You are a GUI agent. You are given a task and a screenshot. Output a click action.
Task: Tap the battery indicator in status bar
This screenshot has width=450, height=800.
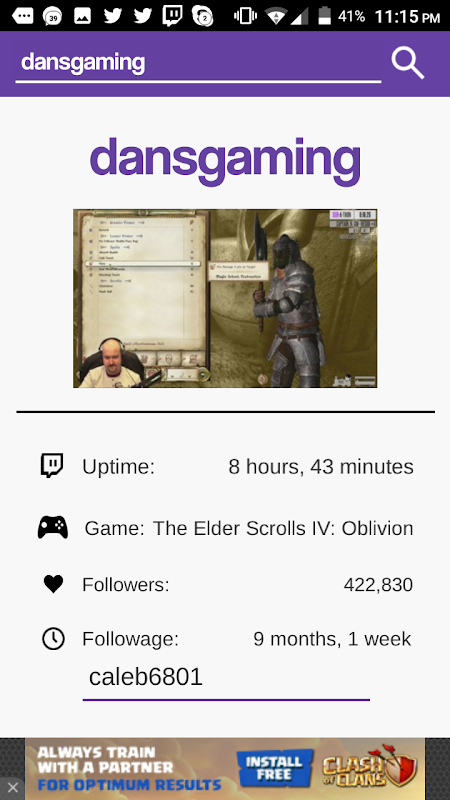tap(324, 16)
